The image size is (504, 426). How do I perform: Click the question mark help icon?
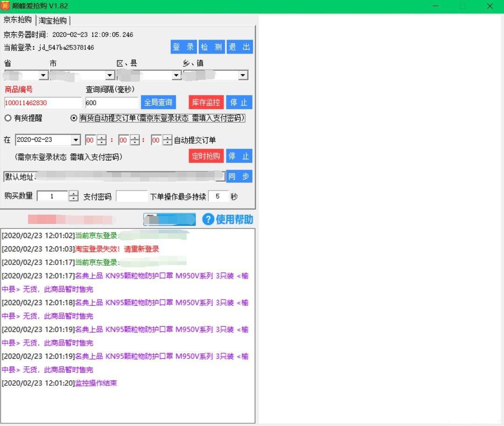pyautogui.click(x=208, y=219)
